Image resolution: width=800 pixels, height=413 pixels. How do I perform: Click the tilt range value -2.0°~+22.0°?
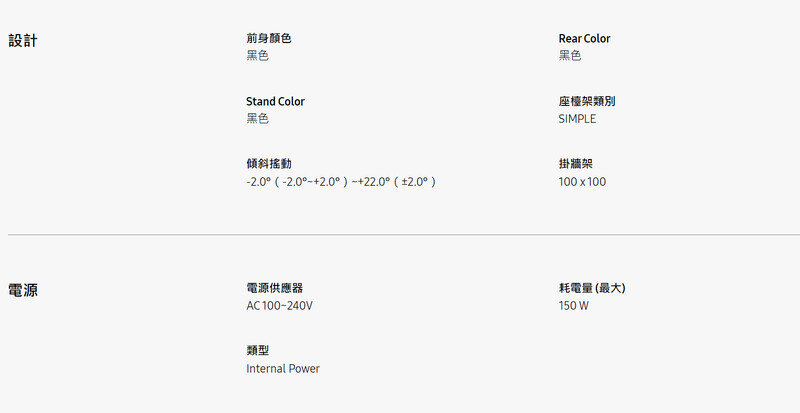(x=341, y=182)
